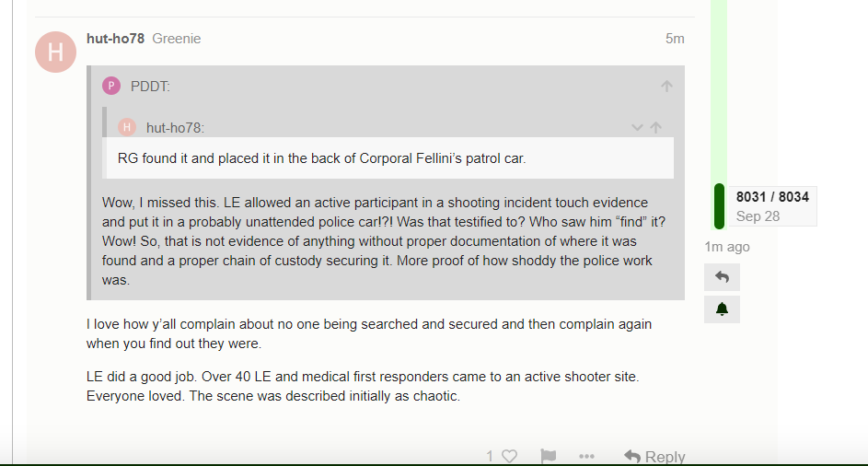
Task: Click the timeline reply arrow button
Action: [x=722, y=277]
